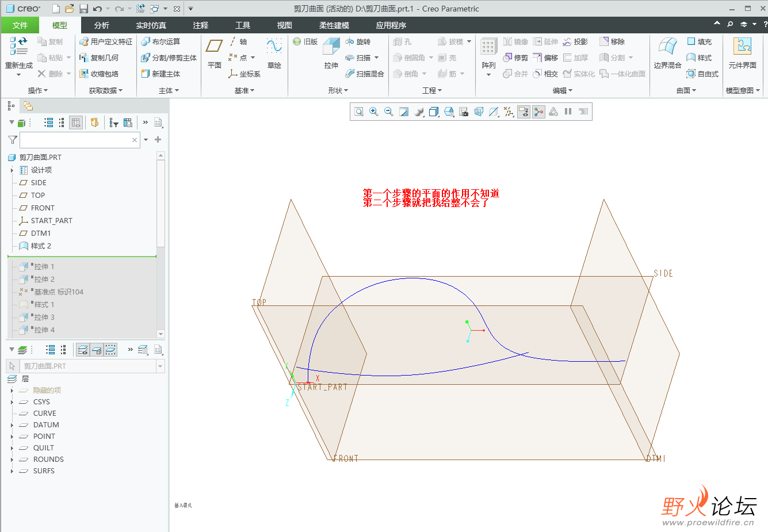Toggle the Legacy (旧版) option
The height and width of the screenshot is (532, 768).
[x=305, y=41]
